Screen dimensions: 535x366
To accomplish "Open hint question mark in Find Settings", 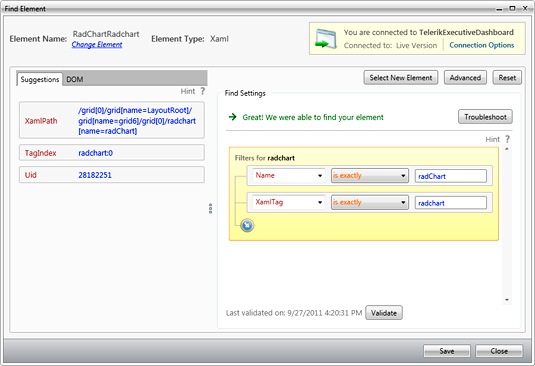I will tap(507, 139).
